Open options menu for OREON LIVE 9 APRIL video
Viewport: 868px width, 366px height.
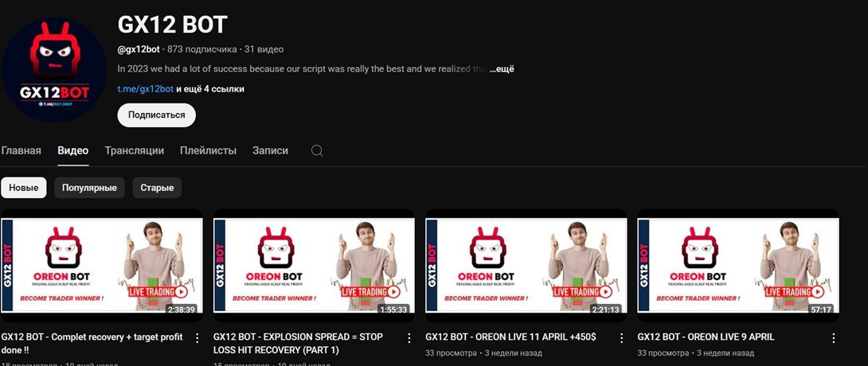835,338
